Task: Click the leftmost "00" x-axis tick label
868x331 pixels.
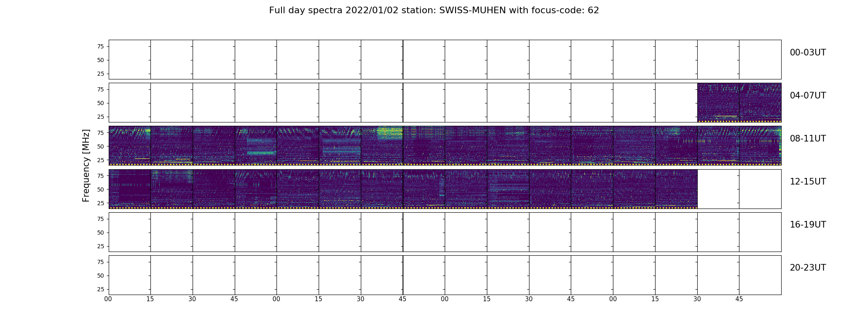Action: point(108,299)
